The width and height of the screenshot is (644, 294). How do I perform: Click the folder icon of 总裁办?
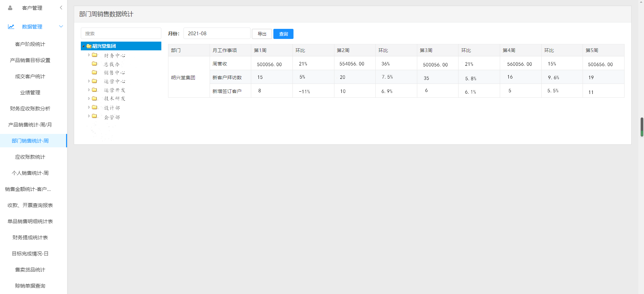(x=95, y=63)
